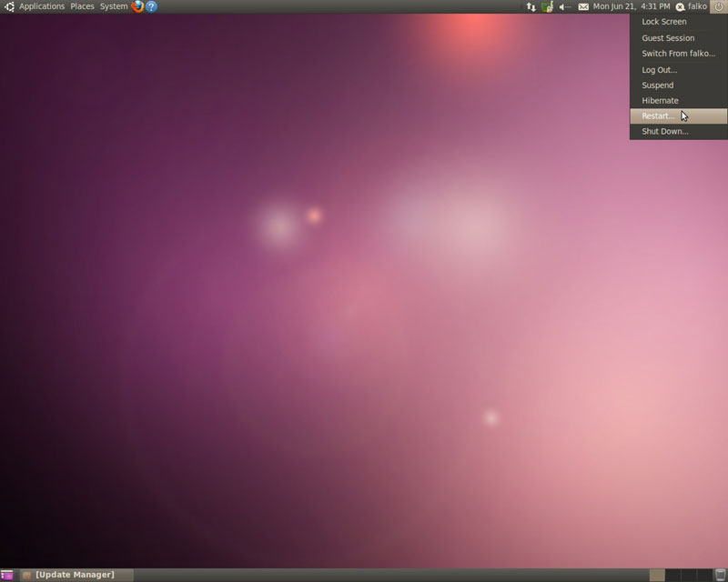Choose Hibernate in session menu
The width and height of the screenshot is (728, 582).
[x=678, y=101]
